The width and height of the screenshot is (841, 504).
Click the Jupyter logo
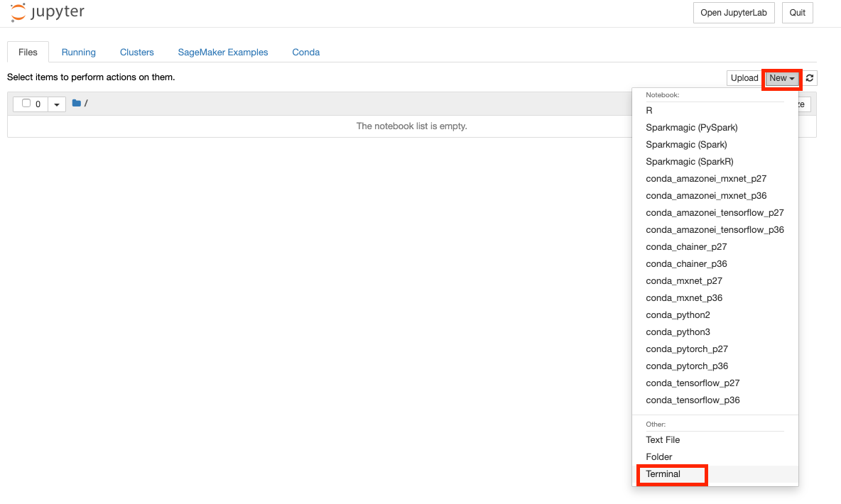click(x=47, y=12)
